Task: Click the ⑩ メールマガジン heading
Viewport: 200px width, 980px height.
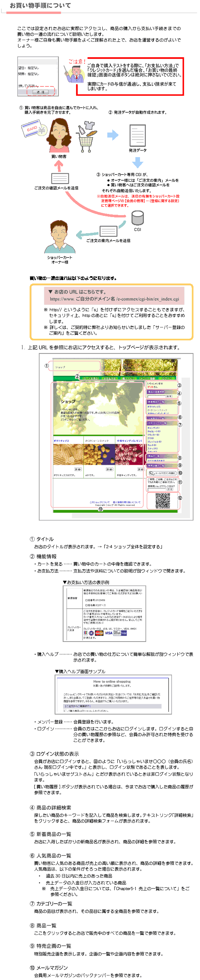Action: (49, 968)
